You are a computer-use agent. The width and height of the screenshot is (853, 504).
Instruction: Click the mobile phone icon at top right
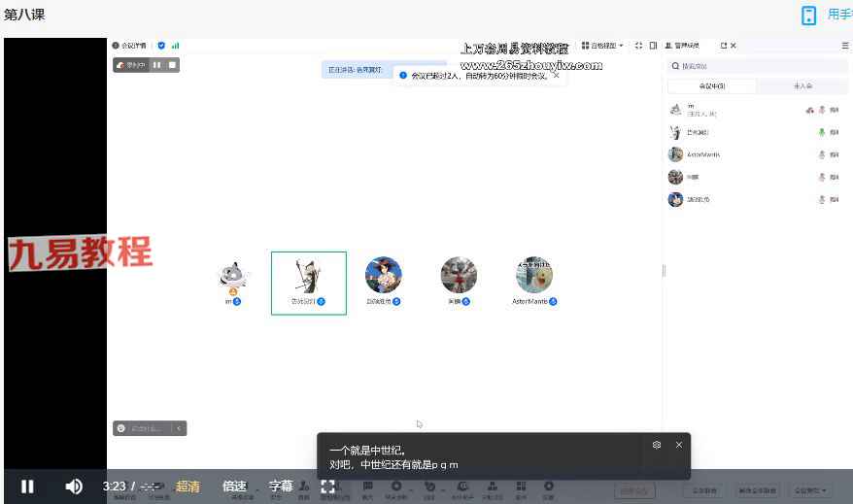pyautogui.click(x=808, y=16)
